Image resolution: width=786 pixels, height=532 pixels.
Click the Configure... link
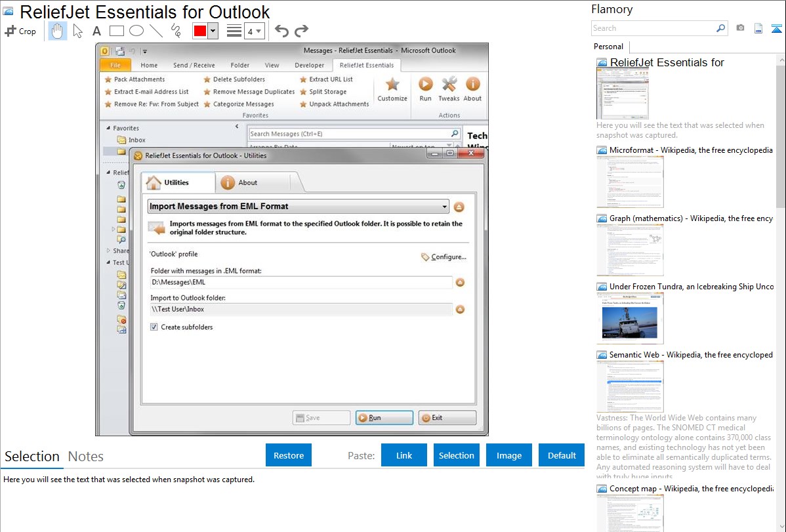click(x=444, y=256)
